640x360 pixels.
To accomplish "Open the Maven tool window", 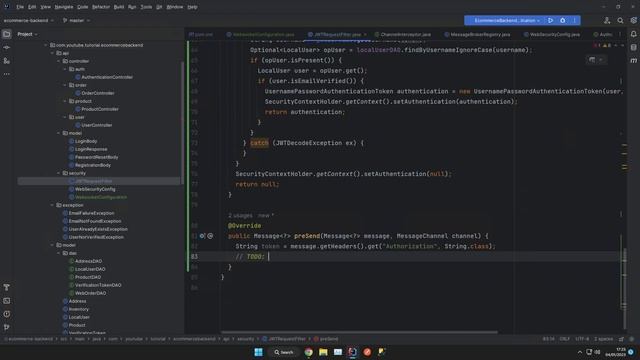I will click(633, 60).
